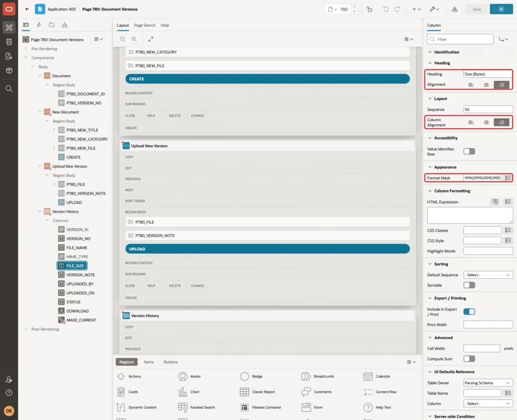This screenshot has height=420, width=517.
Task: Open the DE user avatar menu
Action: pyautogui.click(x=9, y=411)
